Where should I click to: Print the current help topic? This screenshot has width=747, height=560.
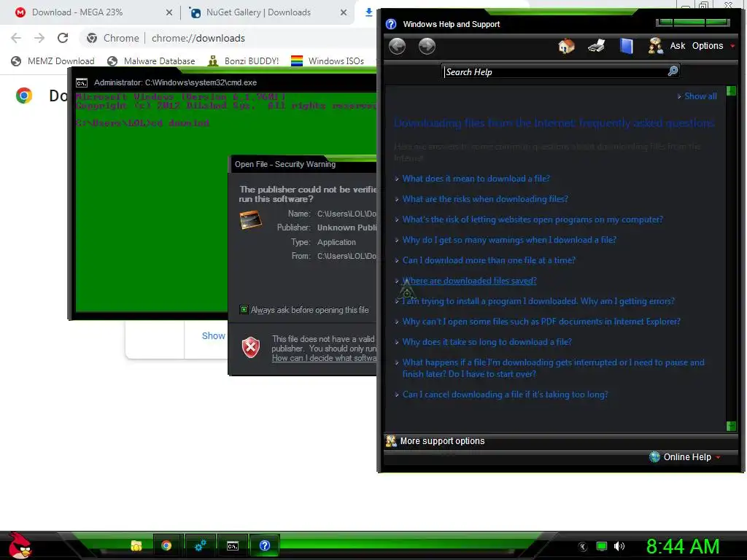pos(597,46)
